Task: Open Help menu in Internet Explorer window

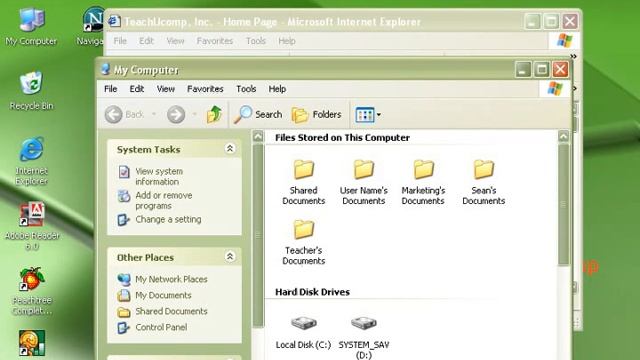Action: click(x=287, y=41)
